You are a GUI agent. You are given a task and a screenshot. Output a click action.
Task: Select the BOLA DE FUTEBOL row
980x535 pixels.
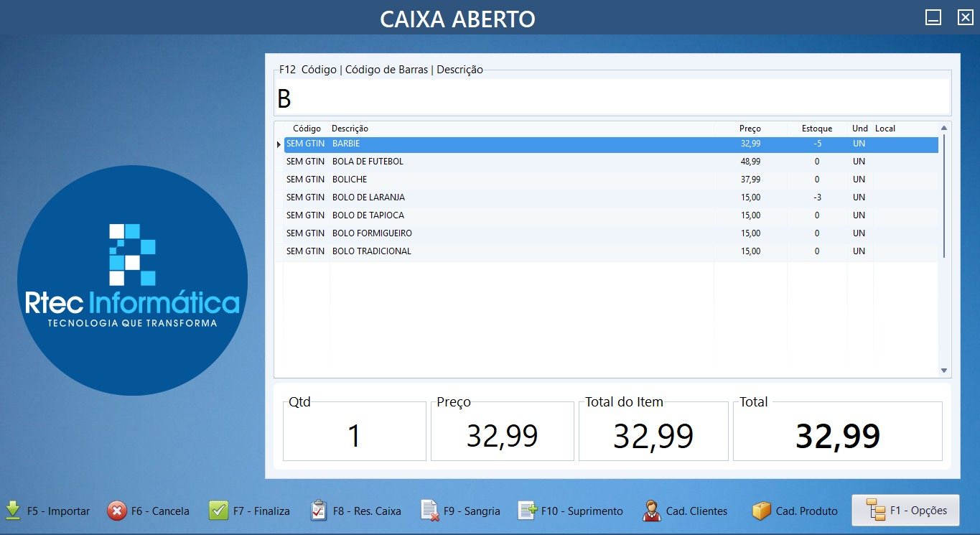tap(431, 161)
